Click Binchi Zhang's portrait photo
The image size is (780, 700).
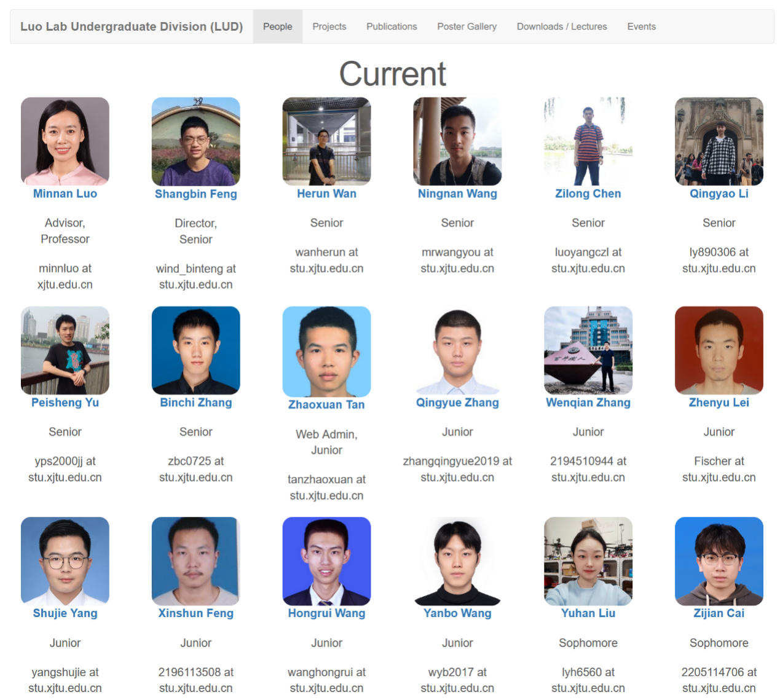[x=195, y=350]
